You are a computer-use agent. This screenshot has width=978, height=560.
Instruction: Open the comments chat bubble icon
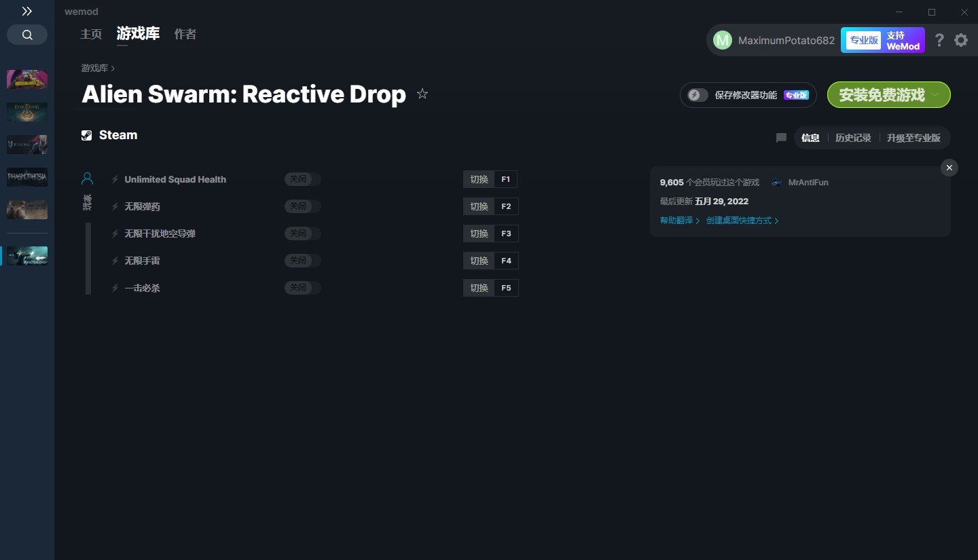tap(781, 138)
